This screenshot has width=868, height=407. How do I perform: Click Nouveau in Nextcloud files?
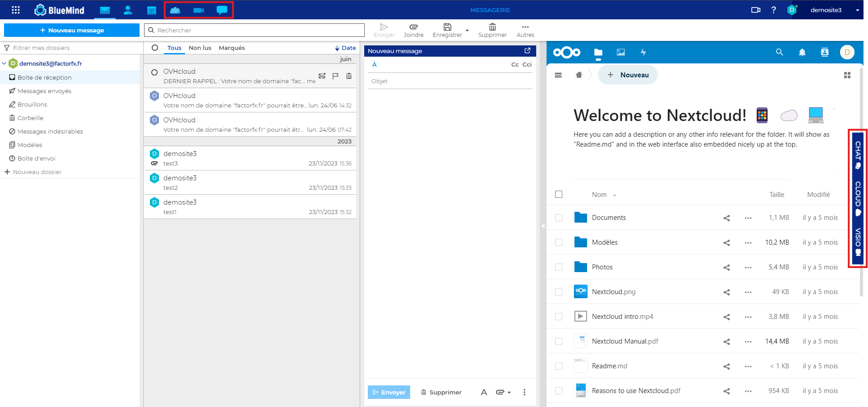tap(628, 75)
